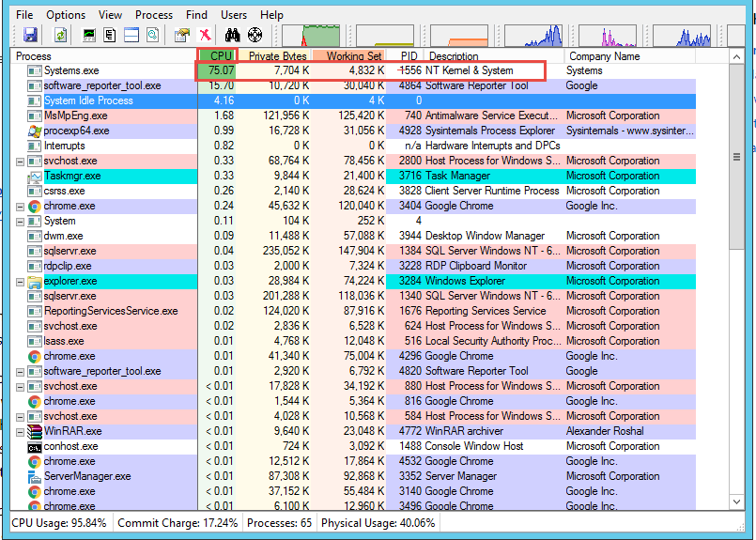Open the Process menu

point(154,15)
